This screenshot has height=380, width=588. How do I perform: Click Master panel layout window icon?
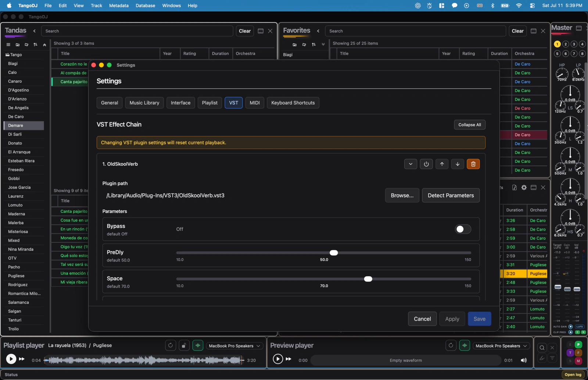(x=579, y=28)
